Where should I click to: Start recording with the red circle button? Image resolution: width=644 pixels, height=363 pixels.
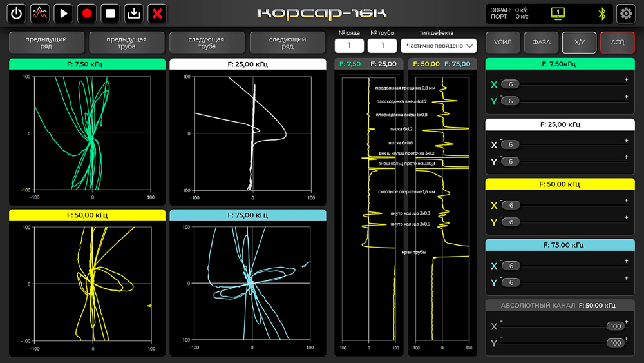(87, 13)
